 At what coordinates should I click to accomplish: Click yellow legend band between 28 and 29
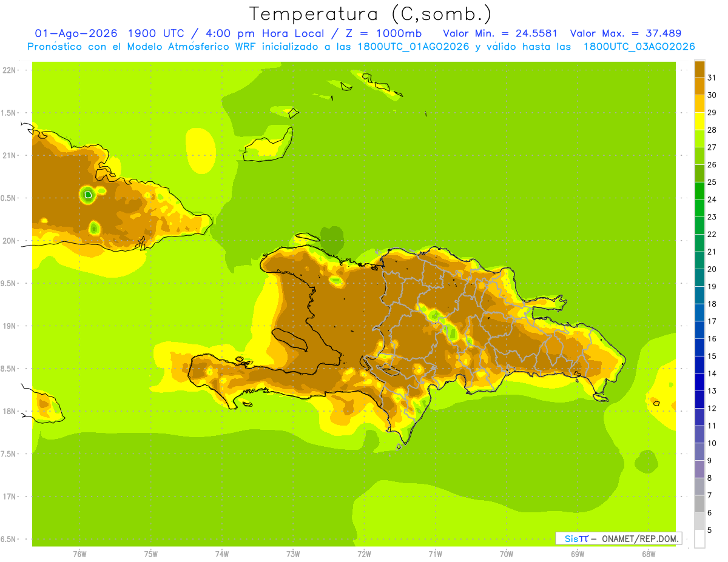click(699, 121)
